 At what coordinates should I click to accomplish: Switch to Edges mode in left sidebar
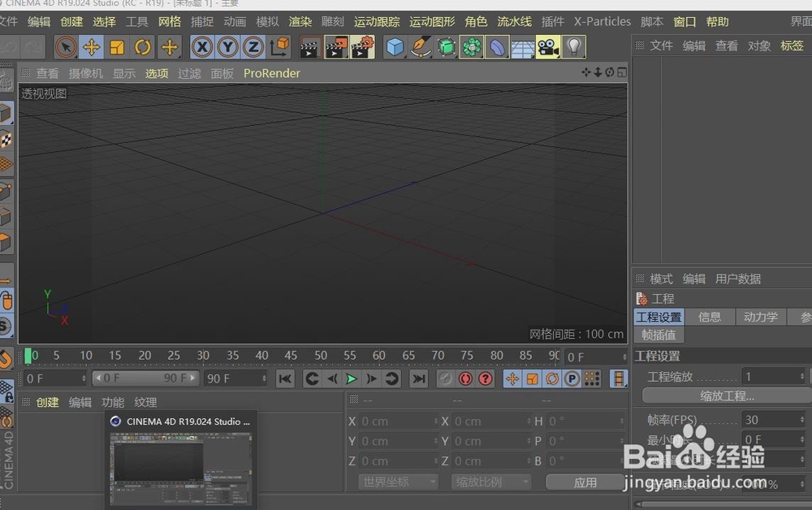point(6,216)
